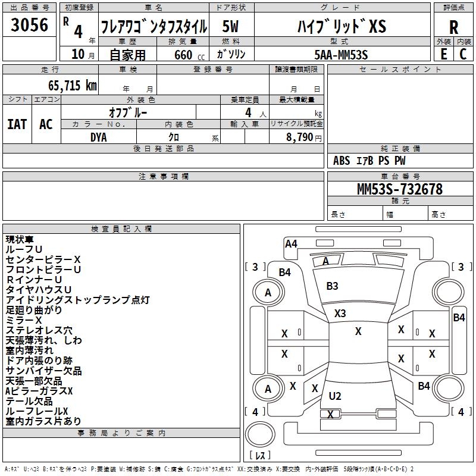Click the U2 mark on the diagram

[x=335, y=396]
